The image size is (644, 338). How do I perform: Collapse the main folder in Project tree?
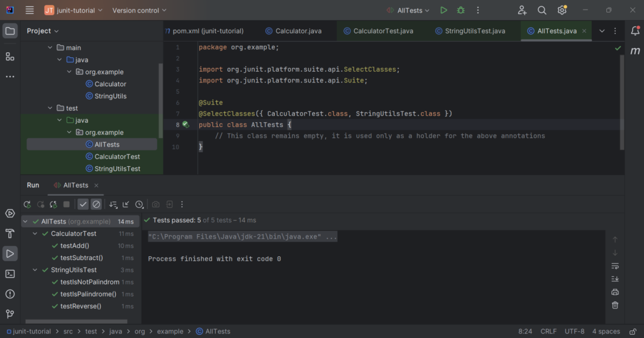pos(50,48)
